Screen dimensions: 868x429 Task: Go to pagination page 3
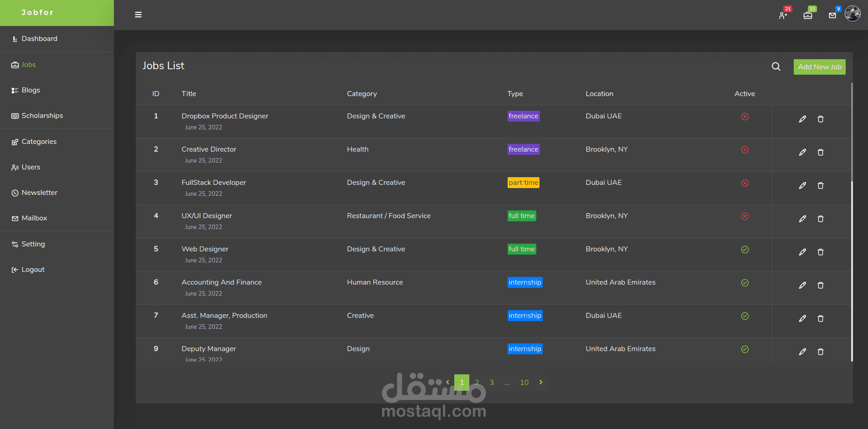(x=492, y=382)
